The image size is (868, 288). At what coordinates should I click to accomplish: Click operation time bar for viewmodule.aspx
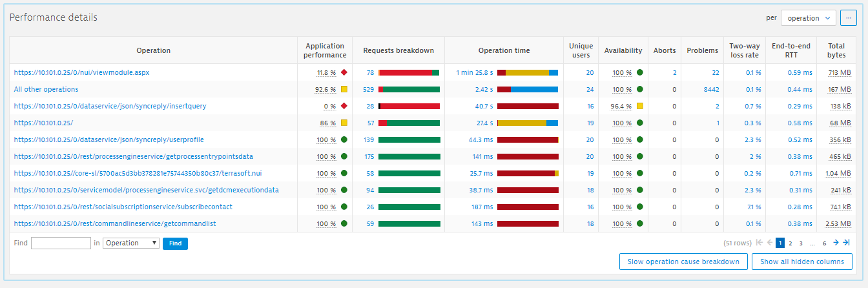click(x=528, y=72)
